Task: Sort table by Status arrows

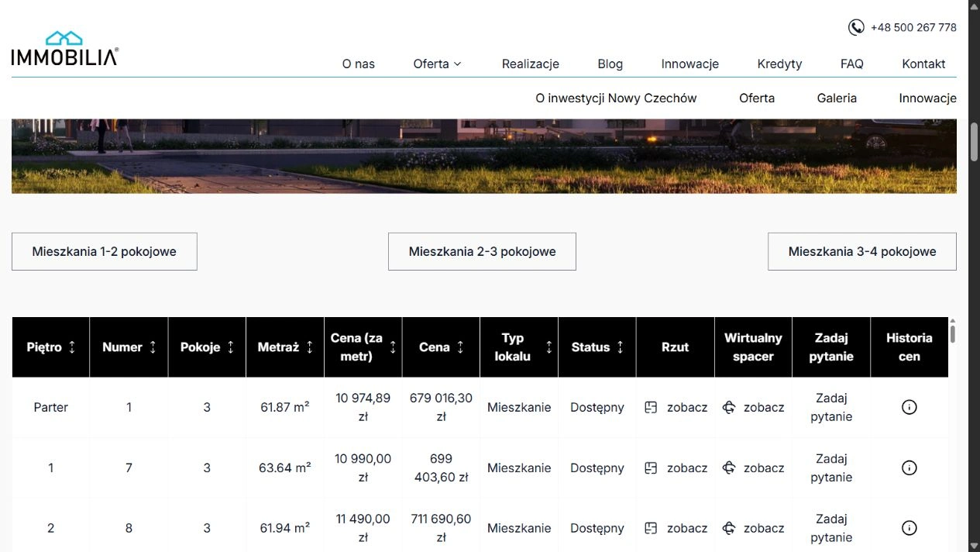Action: coord(620,347)
